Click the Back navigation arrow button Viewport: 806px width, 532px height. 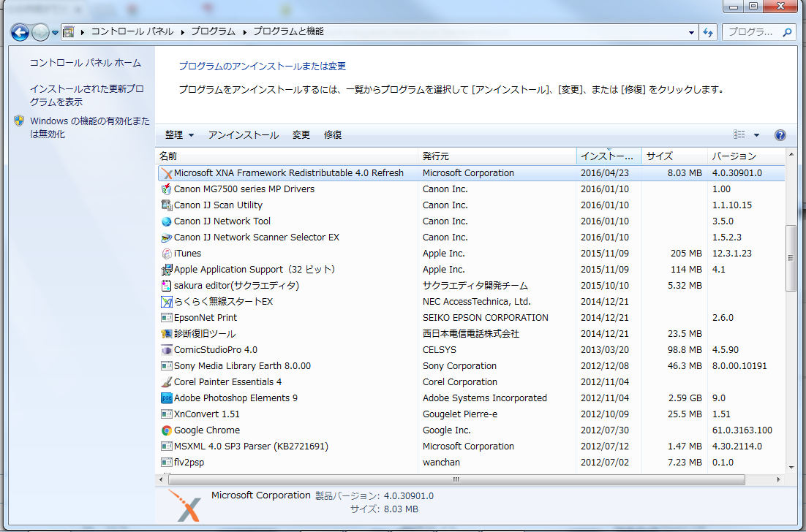(20, 32)
